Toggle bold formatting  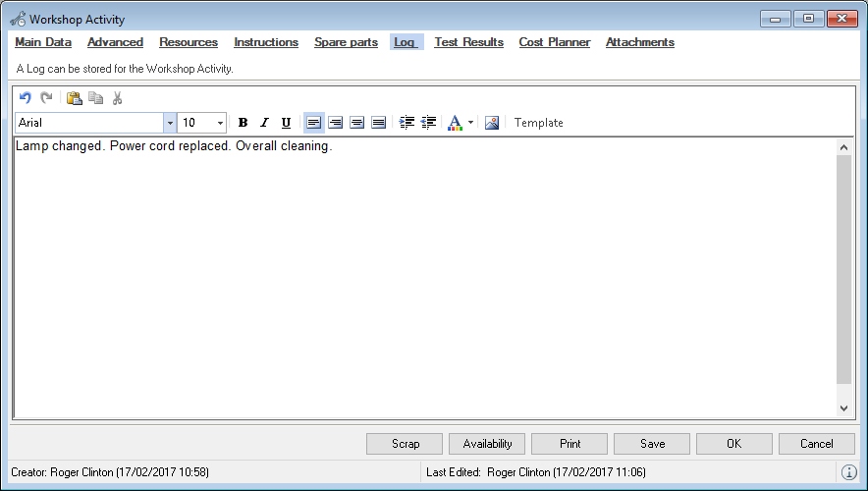[244, 123]
